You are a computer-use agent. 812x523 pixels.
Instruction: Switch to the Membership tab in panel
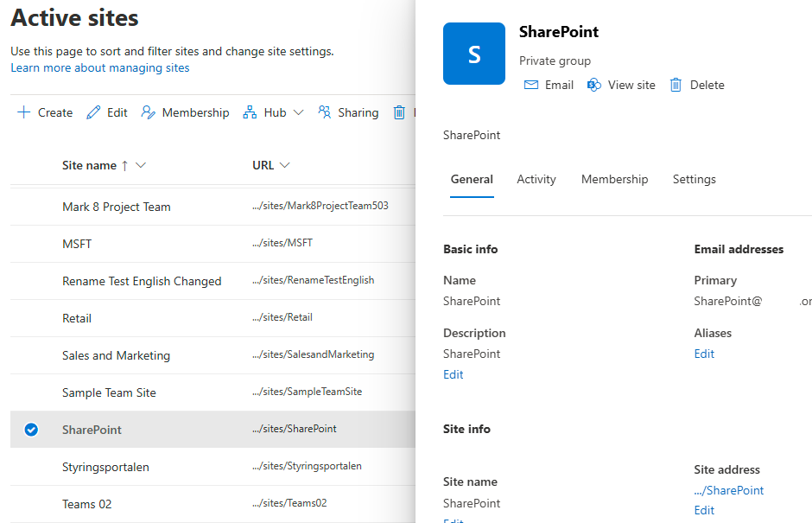614,179
